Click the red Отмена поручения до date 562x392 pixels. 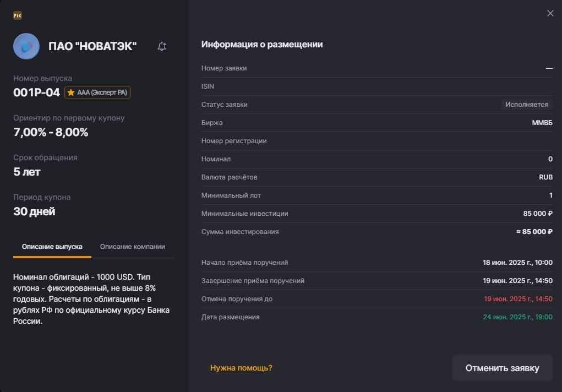[518, 299]
